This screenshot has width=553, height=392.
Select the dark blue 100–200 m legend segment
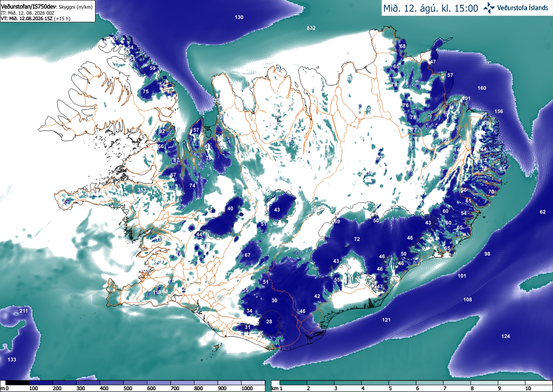tap(41, 383)
